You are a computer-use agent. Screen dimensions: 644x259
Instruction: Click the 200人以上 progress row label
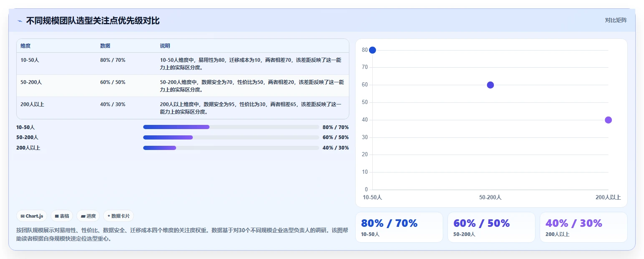[28, 148]
